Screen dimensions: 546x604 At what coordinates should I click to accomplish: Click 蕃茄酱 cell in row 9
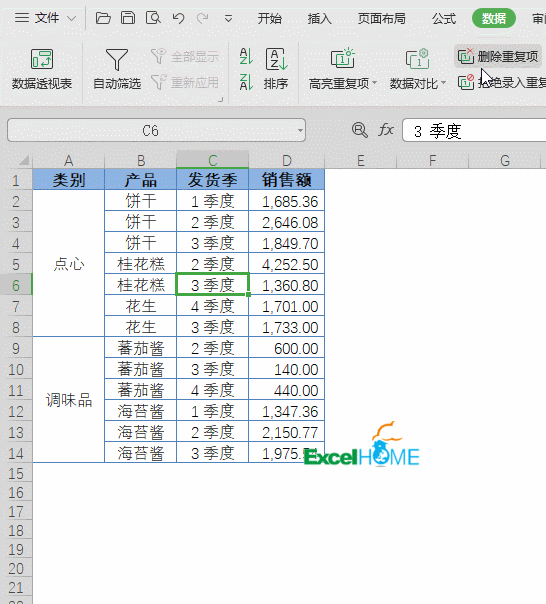pyautogui.click(x=141, y=348)
